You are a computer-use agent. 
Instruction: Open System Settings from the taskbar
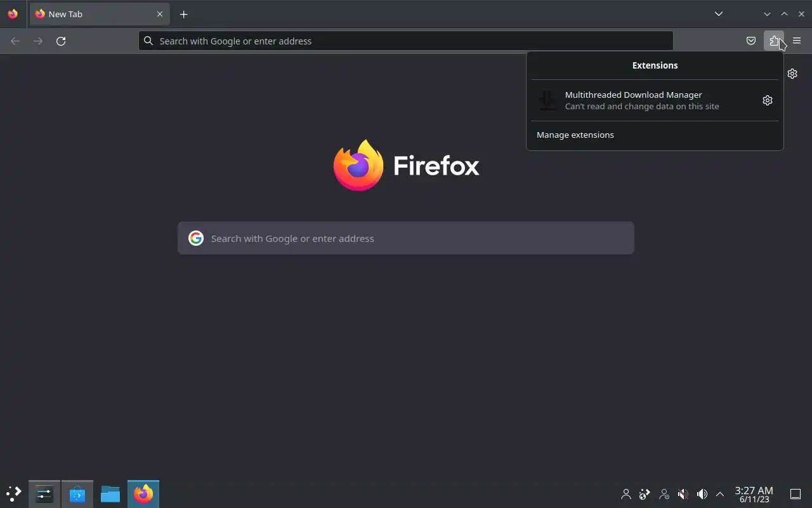coord(44,494)
